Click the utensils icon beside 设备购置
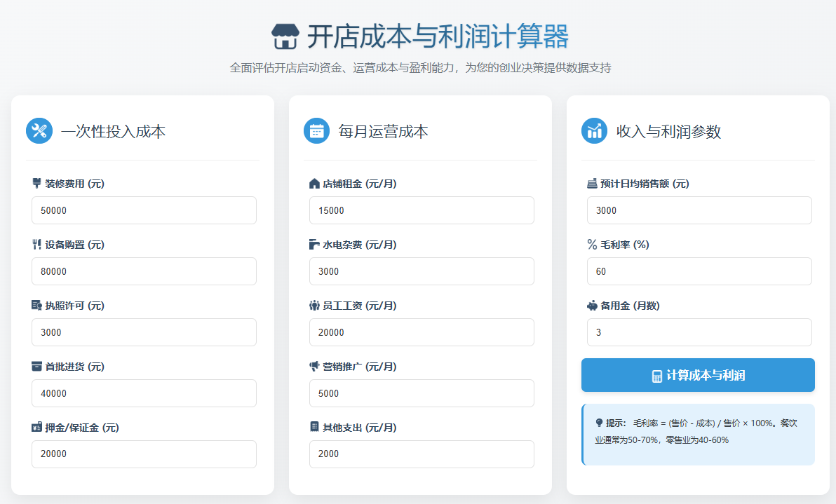Screen dimensions: 836x504 36,244
